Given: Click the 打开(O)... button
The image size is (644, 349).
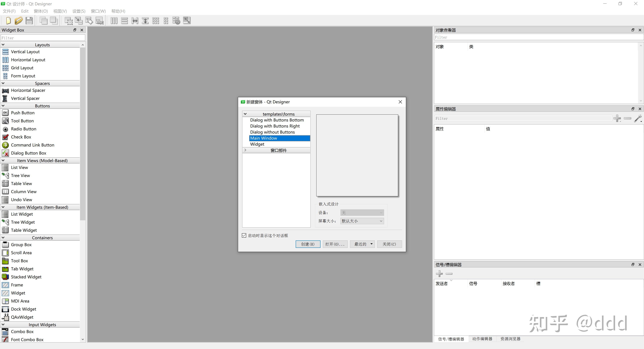Looking at the screenshot, I should (335, 244).
